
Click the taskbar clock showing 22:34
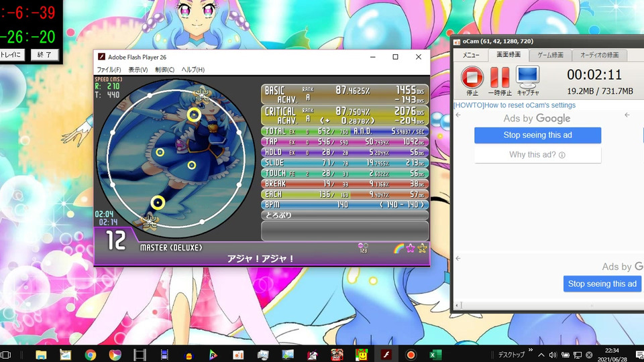pyautogui.click(x=612, y=355)
